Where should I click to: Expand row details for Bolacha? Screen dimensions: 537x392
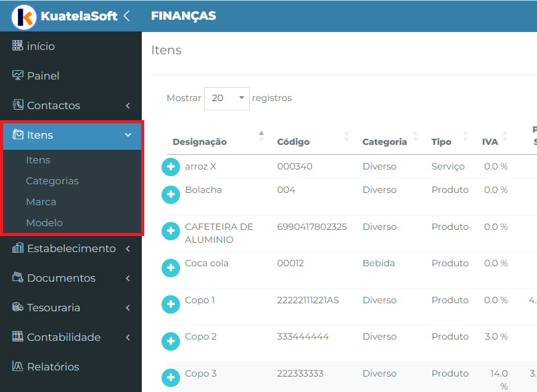pos(171,195)
